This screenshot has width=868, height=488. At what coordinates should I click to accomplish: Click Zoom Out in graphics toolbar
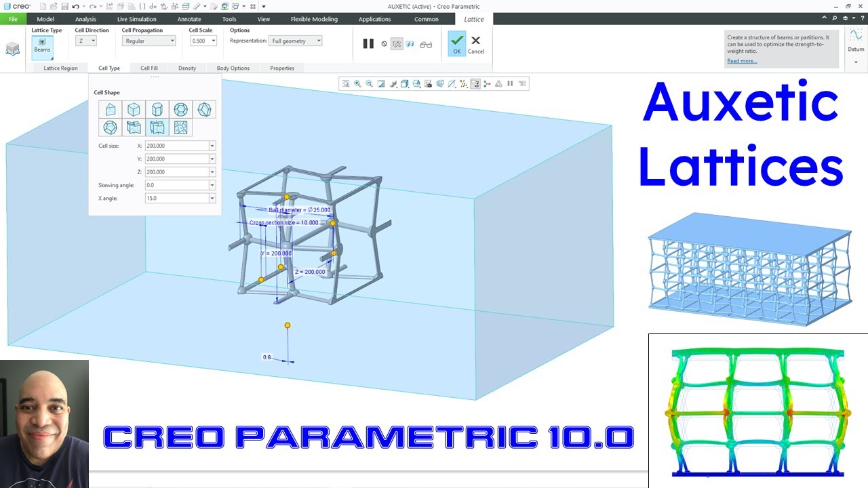coord(369,84)
